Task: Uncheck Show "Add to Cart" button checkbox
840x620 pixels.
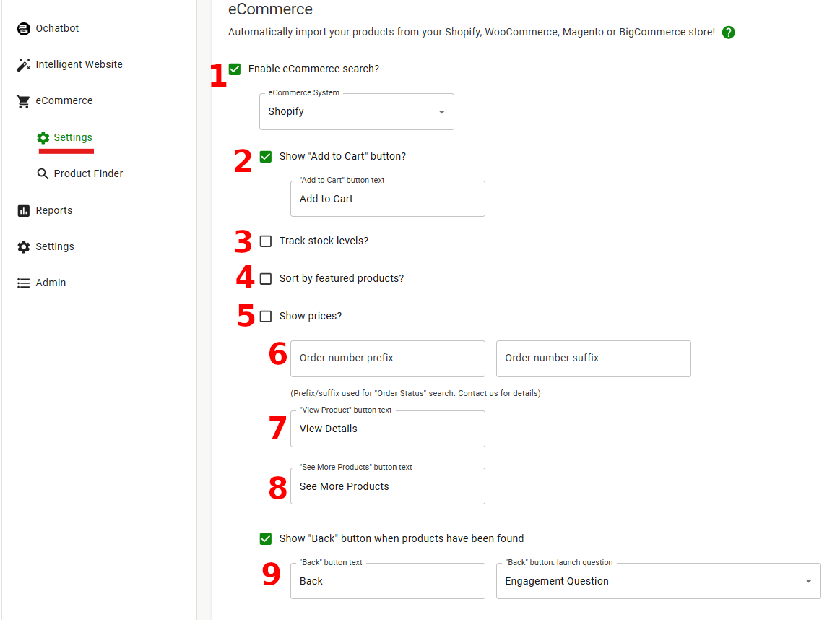Action: (266, 157)
